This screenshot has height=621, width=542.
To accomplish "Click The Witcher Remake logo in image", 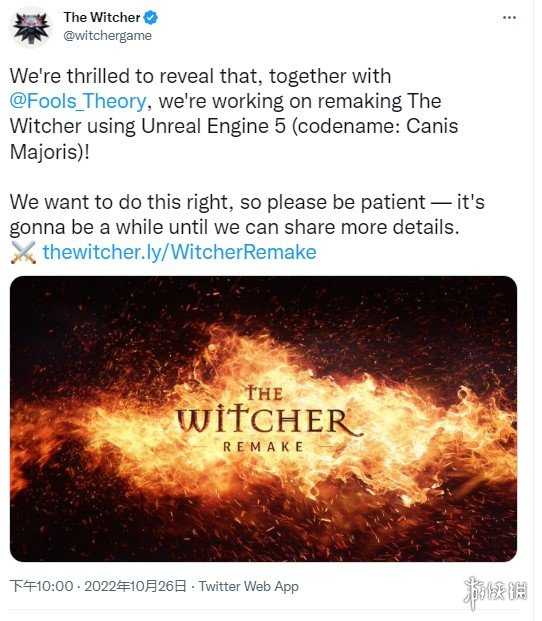I will pyautogui.click(x=268, y=419).
